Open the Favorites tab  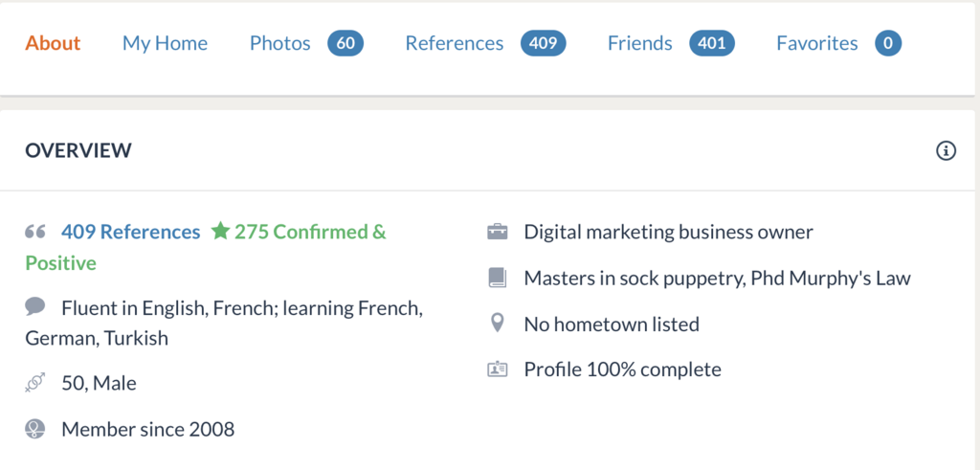coord(817,43)
